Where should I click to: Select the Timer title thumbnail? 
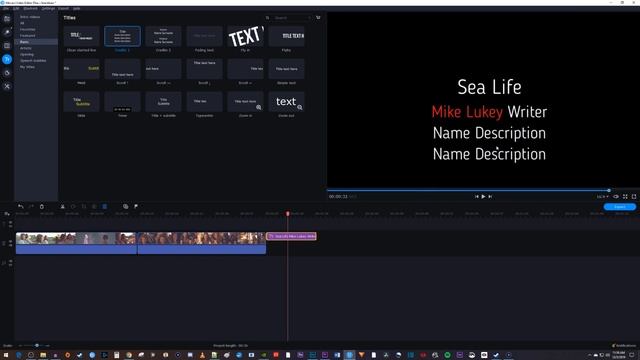pyautogui.click(x=122, y=102)
